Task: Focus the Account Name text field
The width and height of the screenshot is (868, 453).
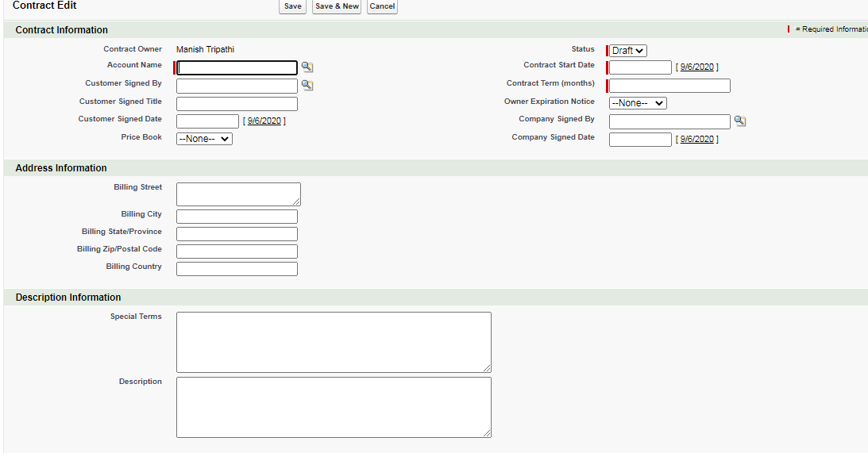Action: (237, 68)
